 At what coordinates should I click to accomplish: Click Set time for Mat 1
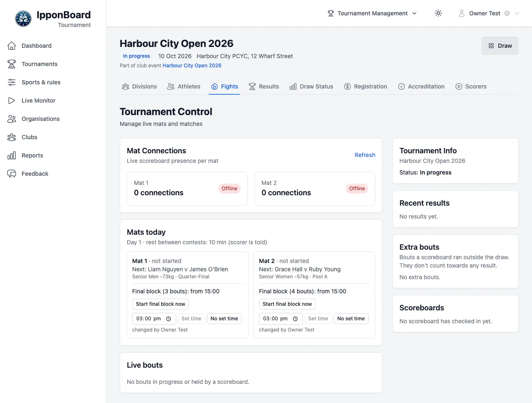(191, 319)
